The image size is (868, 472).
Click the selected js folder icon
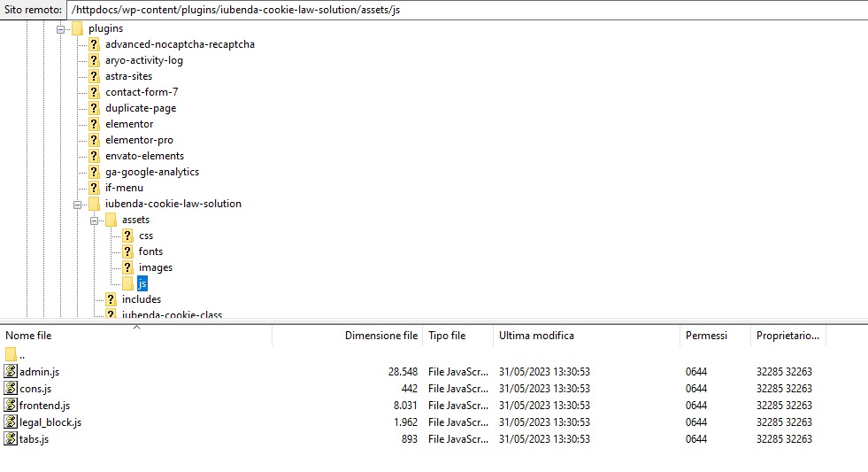point(127,283)
